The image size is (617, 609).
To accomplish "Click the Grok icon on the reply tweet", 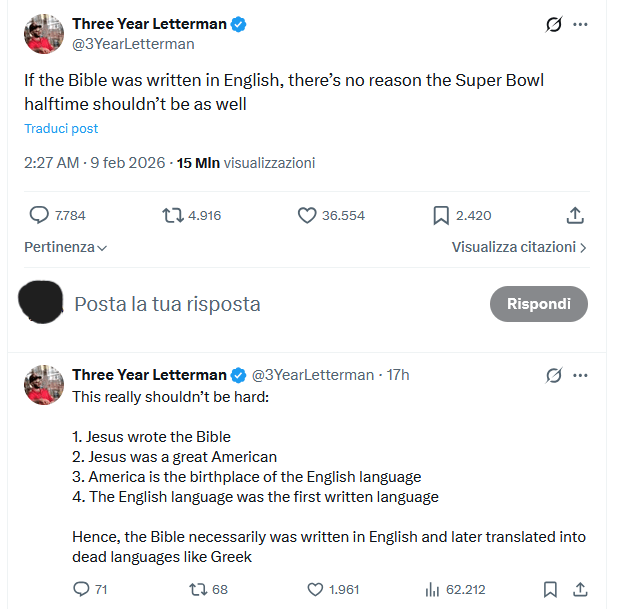I will pos(553,376).
